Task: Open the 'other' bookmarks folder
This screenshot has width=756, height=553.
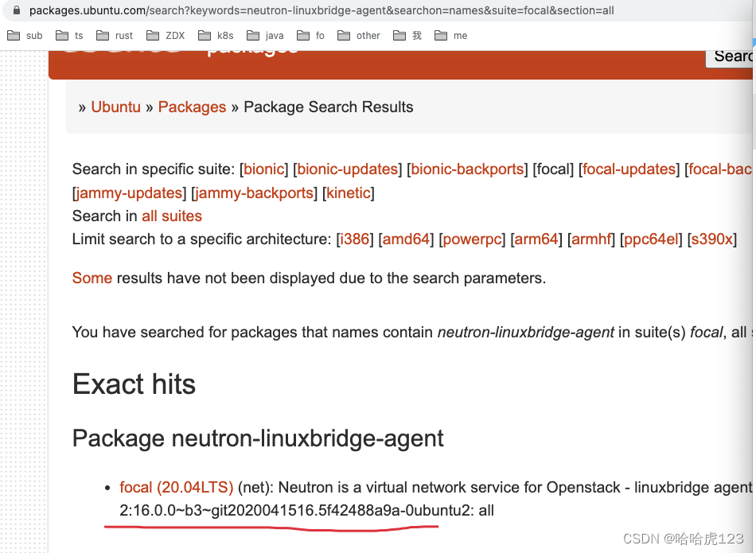Action: pyautogui.click(x=359, y=35)
